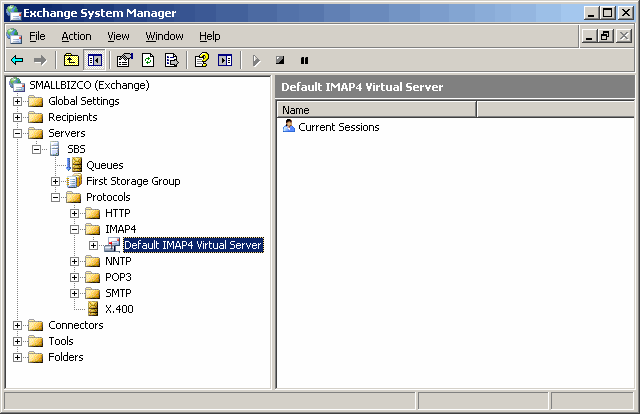Image resolution: width=640 pixels, height=414 pixels.
Task: Select the Queues icon under SBS
Action: click(x=74, y=165)
